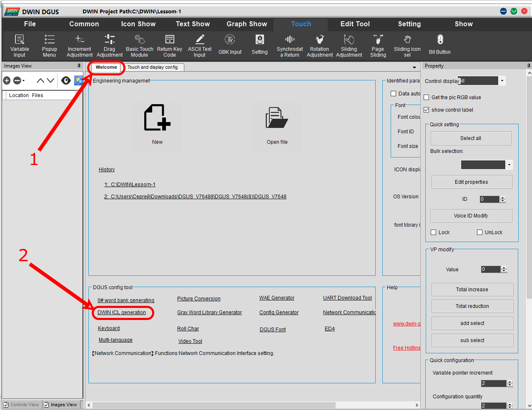This screenshot has height=410, width=532.
Task: Tick the Lock checkbox
Action: (434, 232)
